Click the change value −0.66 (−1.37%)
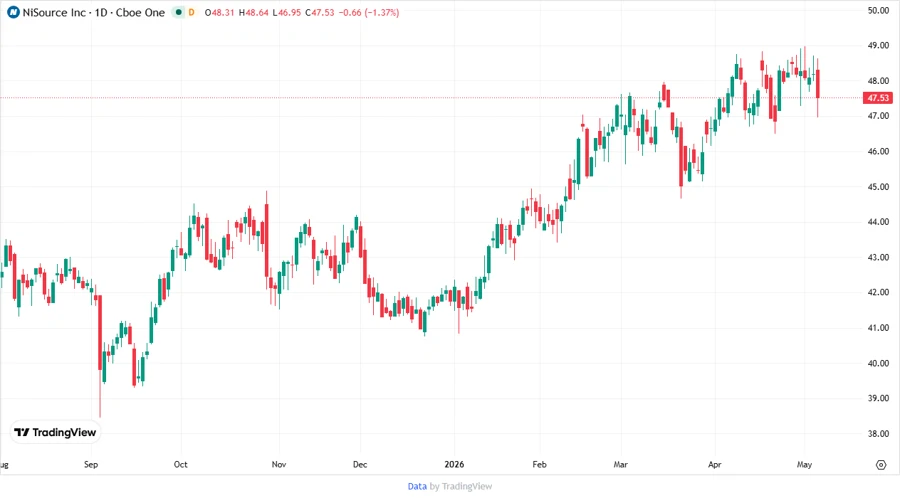The width and height of the screenshot is (900, 498). [x=368, y=12]
